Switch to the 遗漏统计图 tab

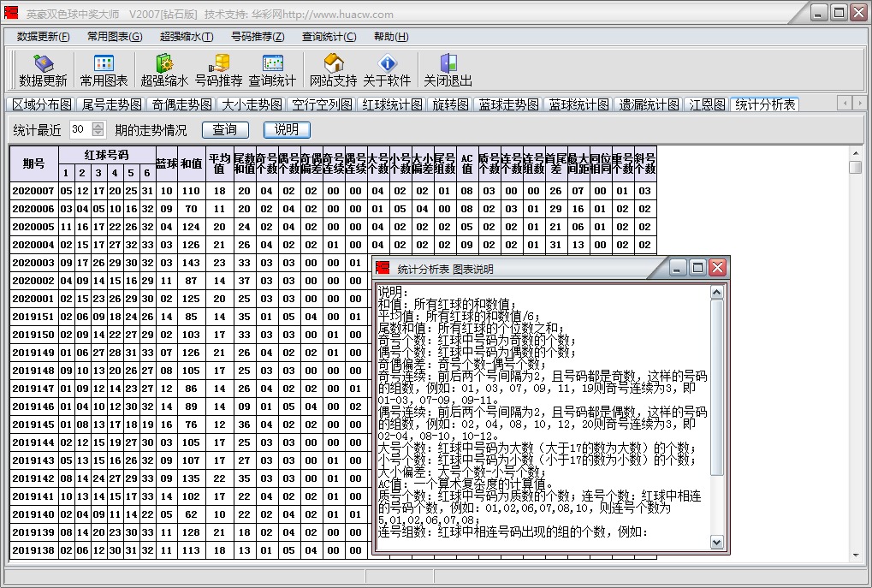click(650, 104)
